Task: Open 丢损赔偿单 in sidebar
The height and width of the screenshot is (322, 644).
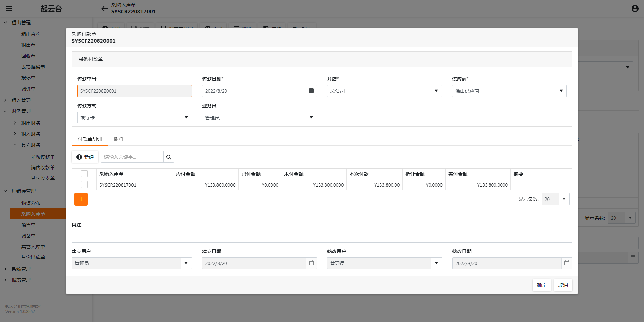Action: tap(33, 67)
